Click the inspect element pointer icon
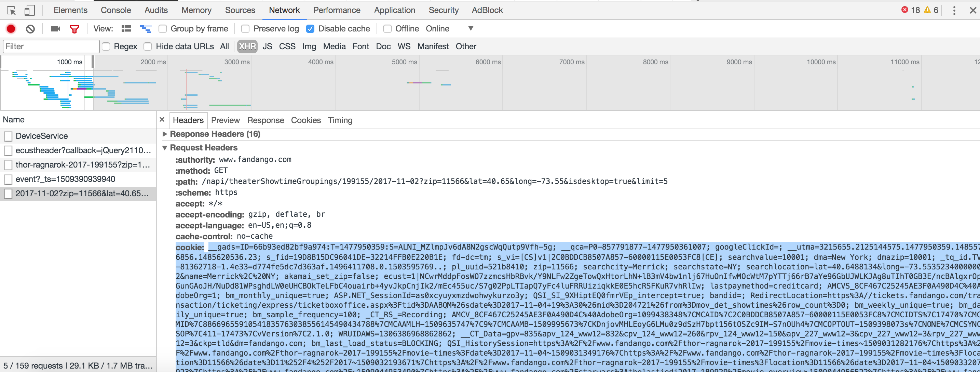Screen dimensions: 980x372 pos(11,10)
